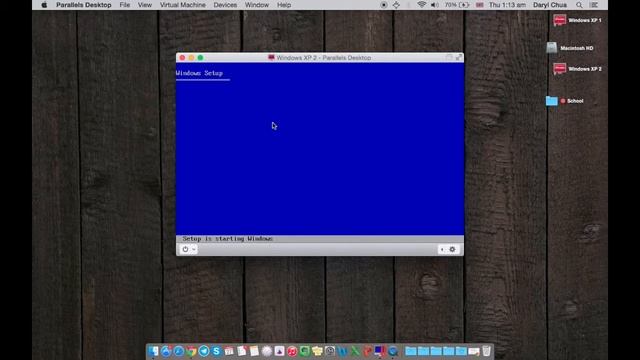Expand the power options dropdown arrow
Screen dimensions: 640x360
(x=194, y=249)
